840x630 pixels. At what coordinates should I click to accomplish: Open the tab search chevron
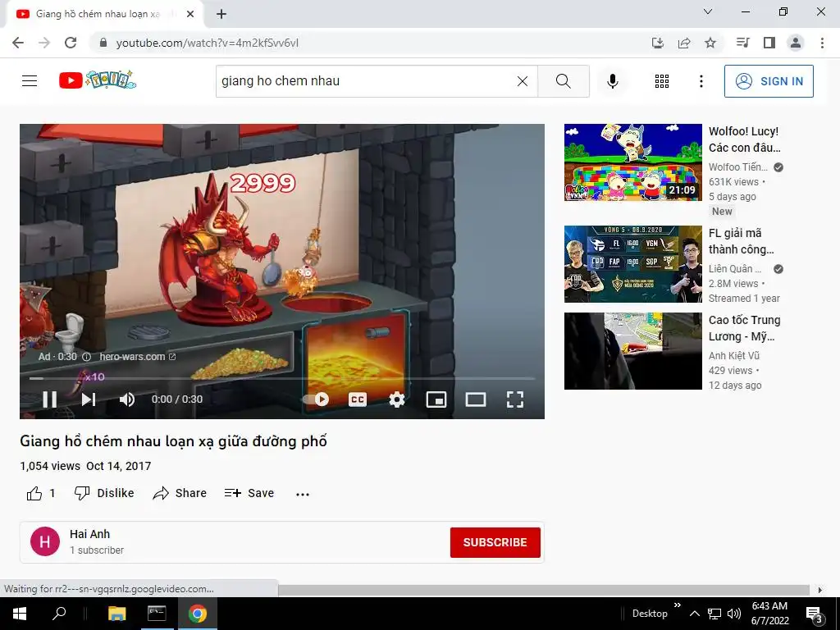click(x=708, y=11)
